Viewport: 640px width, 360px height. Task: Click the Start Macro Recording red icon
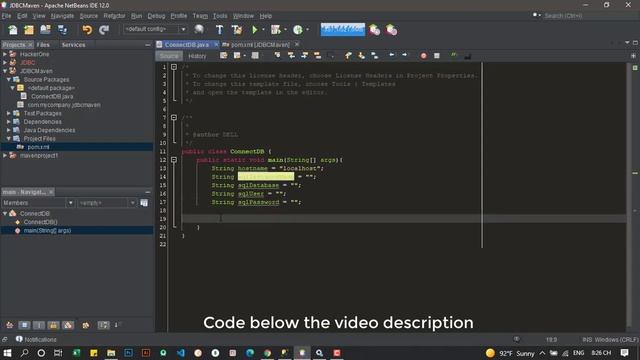click(x=424, y=56)
